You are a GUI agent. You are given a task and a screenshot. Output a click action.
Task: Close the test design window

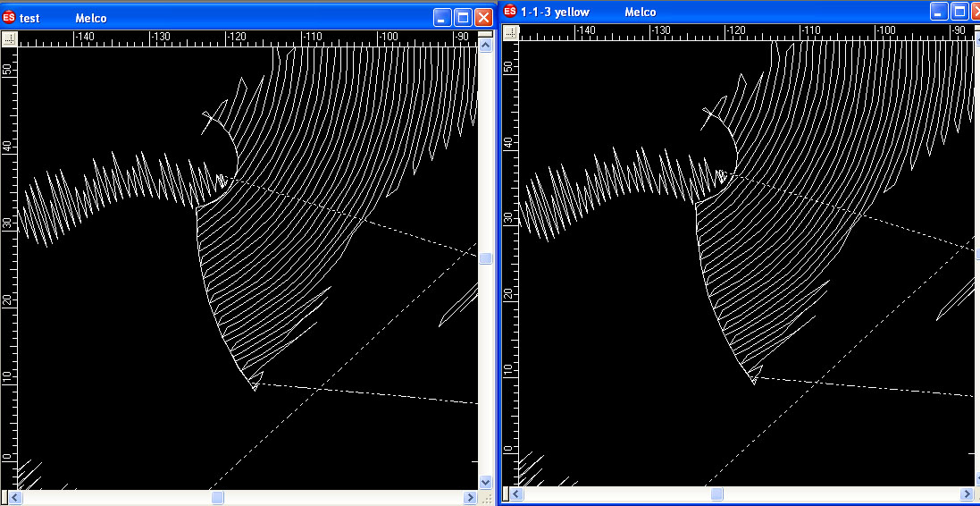(483, 18)
